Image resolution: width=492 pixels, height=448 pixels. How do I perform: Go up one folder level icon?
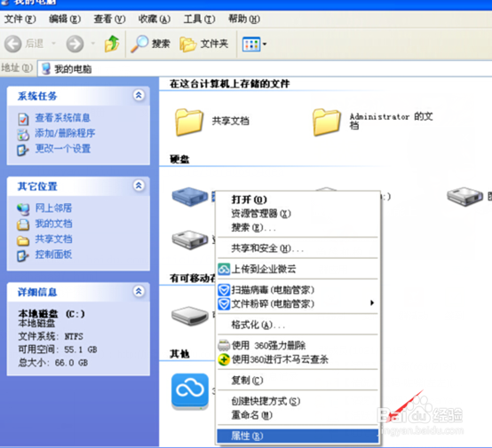pyautogui.click(x=112, y=43)
